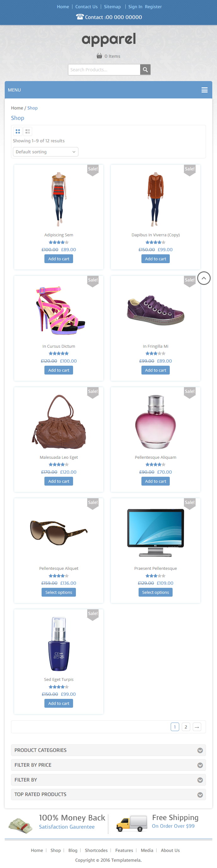Viewport: 217px width, 868px height.
Task: Expand the Filter By Price section
Action: [108, 765]
